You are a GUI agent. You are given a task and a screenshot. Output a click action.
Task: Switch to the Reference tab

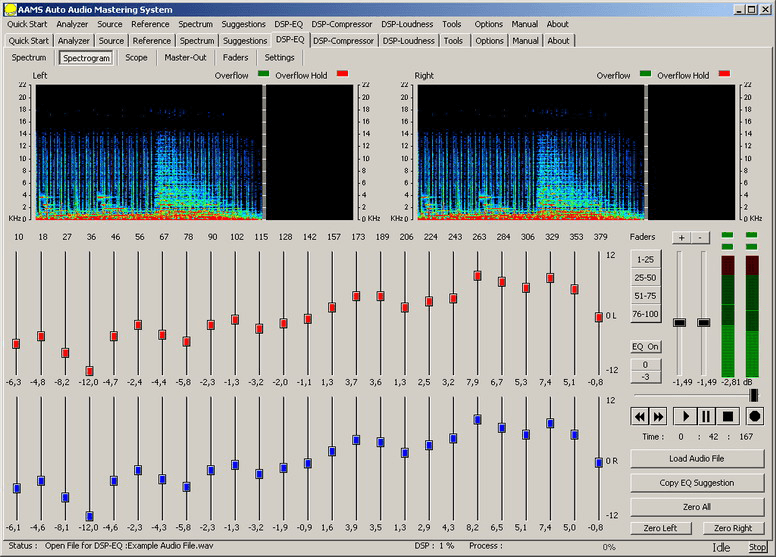tap(151, 41)
